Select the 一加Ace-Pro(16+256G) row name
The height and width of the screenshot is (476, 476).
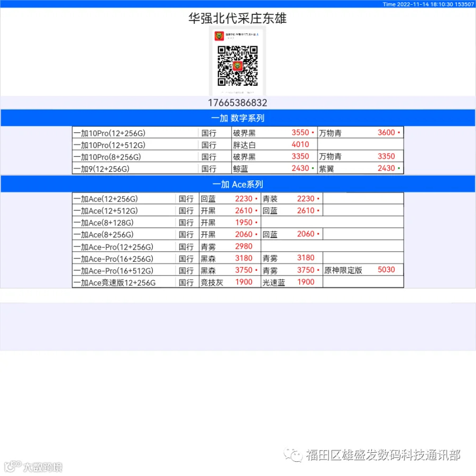click(114, 259)
